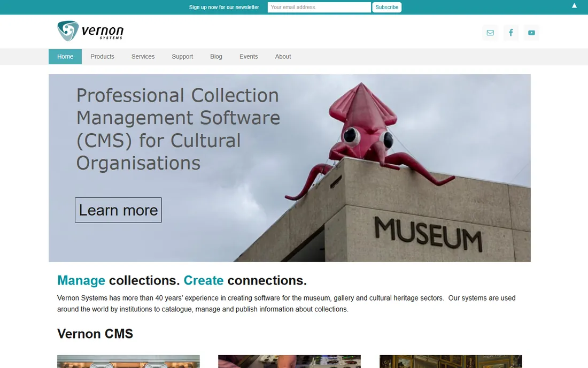
Task: Click the 'Vernon Systems has more than 40 years' paragraph
Action: tap(287, 303)
